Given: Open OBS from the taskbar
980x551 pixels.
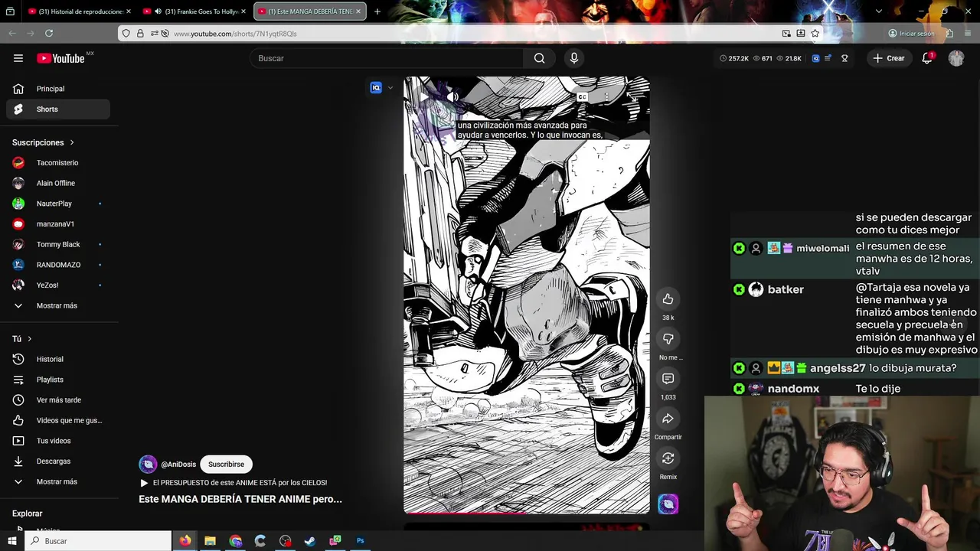Looking at the screenshot, I should 286,541.
